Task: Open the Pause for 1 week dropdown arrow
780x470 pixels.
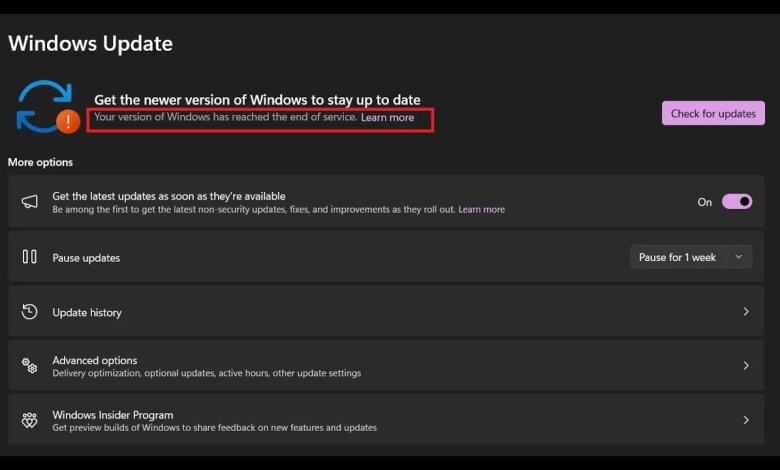Action: (x=739, y=257)
